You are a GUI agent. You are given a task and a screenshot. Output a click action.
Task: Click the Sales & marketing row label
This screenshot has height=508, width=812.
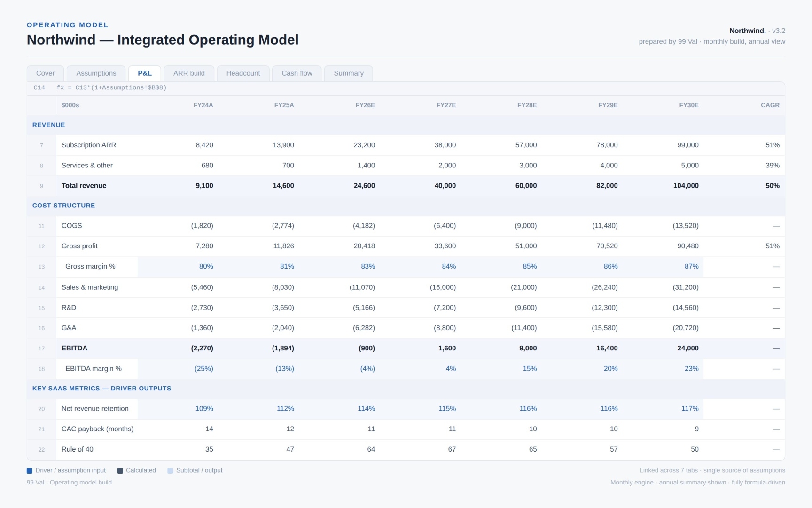click(x=90, y=287)
